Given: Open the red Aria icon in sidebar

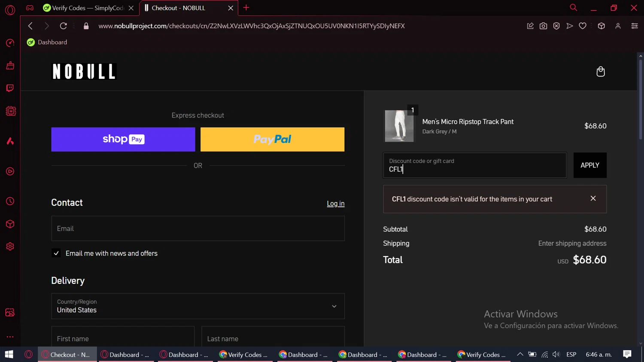Looking at the screenshot, I should click(10, 141).
